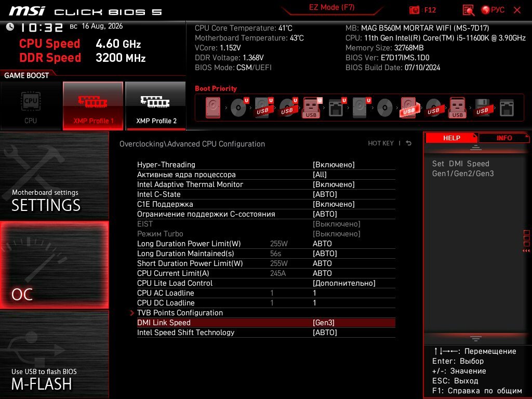Select UEFI CD/DVD boot device with U badge

click(240, 108)
